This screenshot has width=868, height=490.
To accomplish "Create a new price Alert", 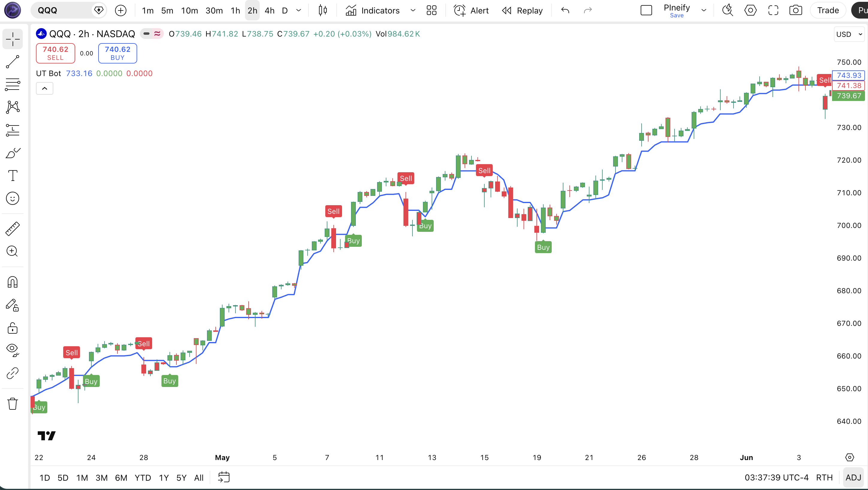I will [471, 10].
